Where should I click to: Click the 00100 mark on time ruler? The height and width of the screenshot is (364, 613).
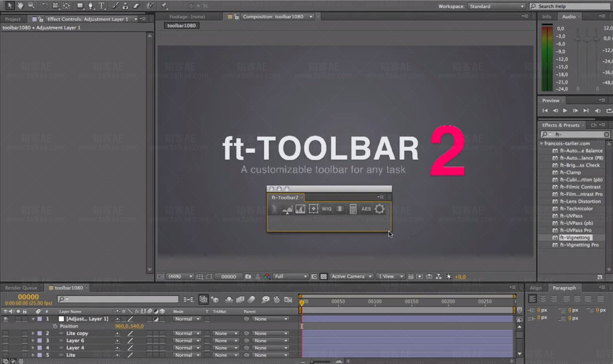pos(375,302)
